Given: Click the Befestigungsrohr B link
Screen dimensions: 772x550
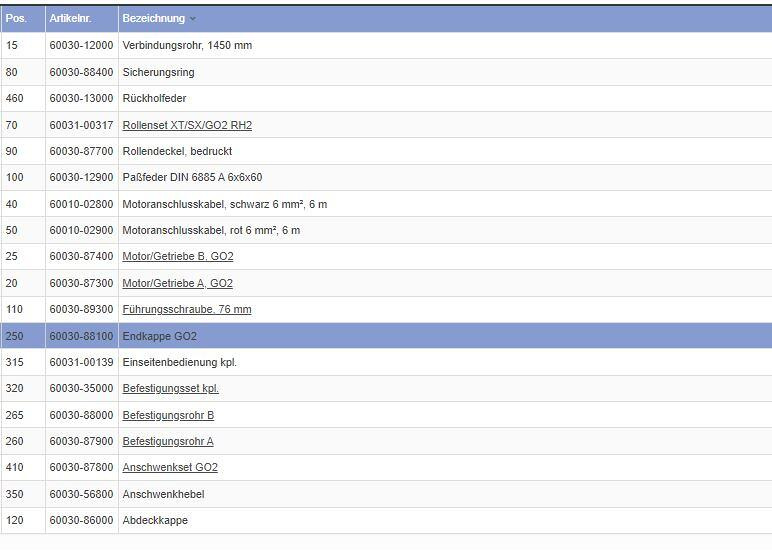Looking at the screenshot, I should [168, 415].
